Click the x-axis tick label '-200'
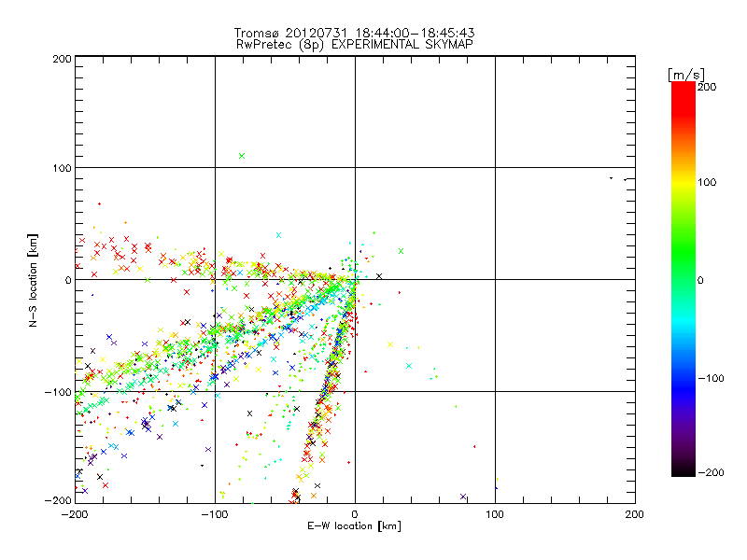 click(75, 514)
